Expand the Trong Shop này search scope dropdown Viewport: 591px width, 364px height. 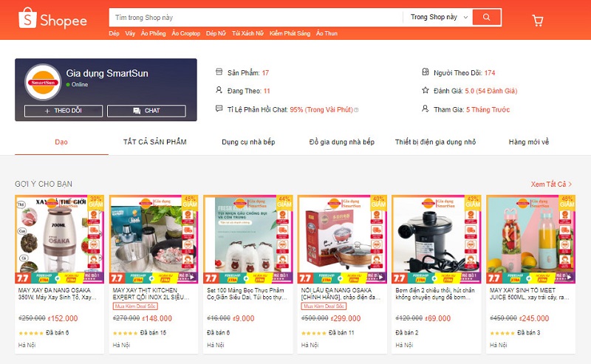[x=439, y=17]
